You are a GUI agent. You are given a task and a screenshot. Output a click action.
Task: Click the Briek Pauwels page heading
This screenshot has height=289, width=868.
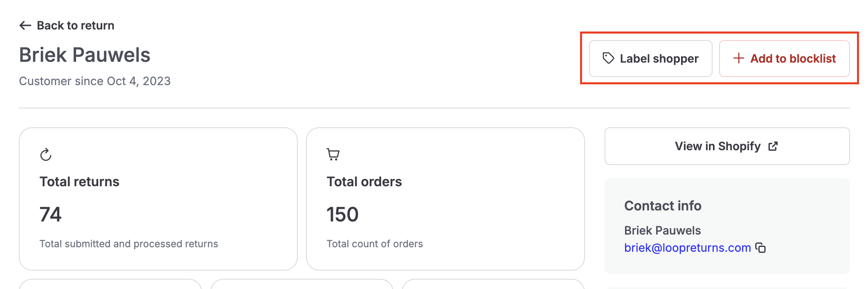coord(85,55)
